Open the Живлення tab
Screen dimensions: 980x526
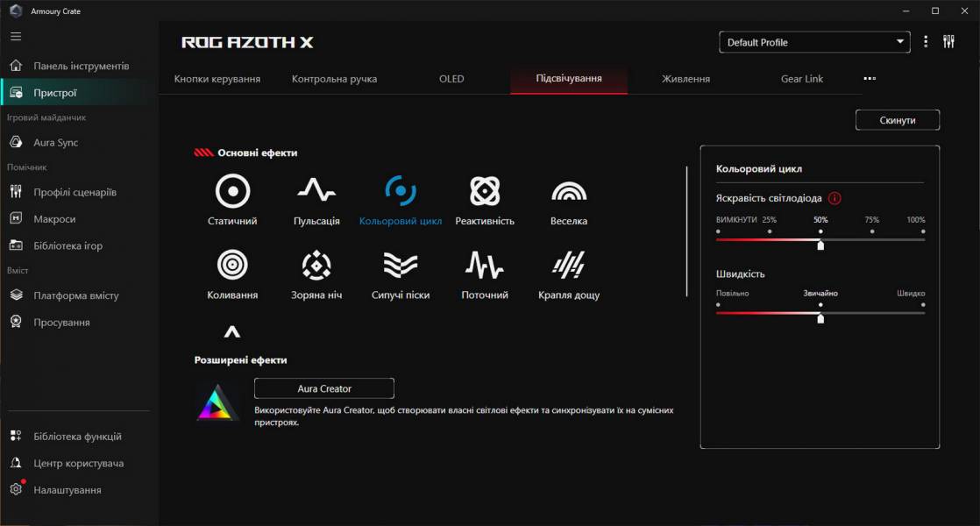click(685, 78)
